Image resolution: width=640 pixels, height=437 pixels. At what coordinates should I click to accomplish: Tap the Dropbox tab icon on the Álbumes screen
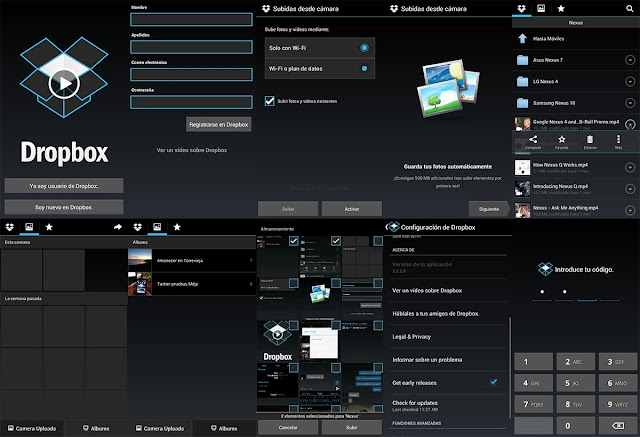[x=138, y=227]
